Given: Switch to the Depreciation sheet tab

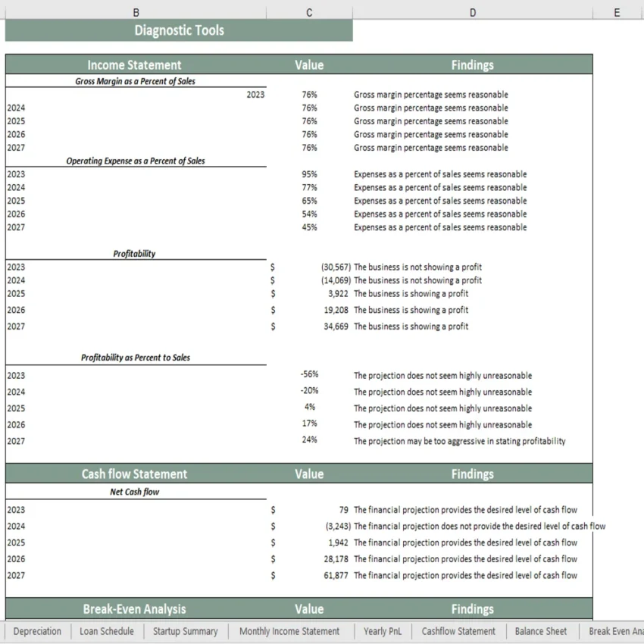Looking at the screenshot, I should coord(37,631).
